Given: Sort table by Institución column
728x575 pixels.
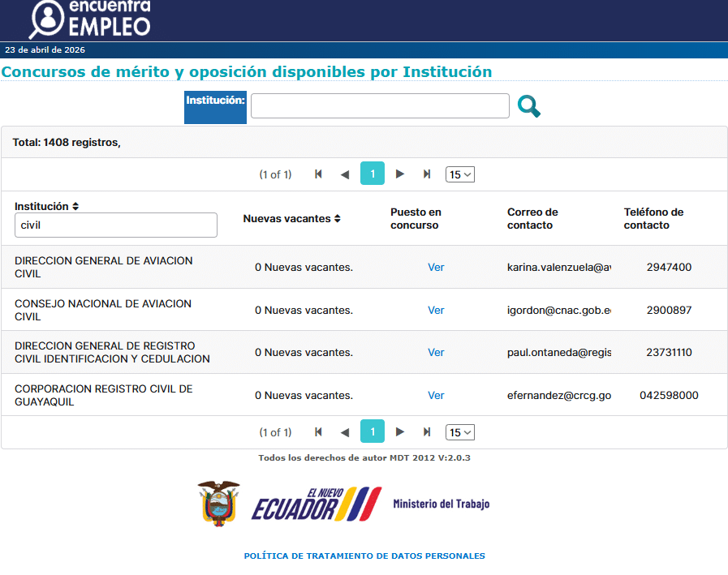Looking at the screenshot, I should (x=75, y=207).
